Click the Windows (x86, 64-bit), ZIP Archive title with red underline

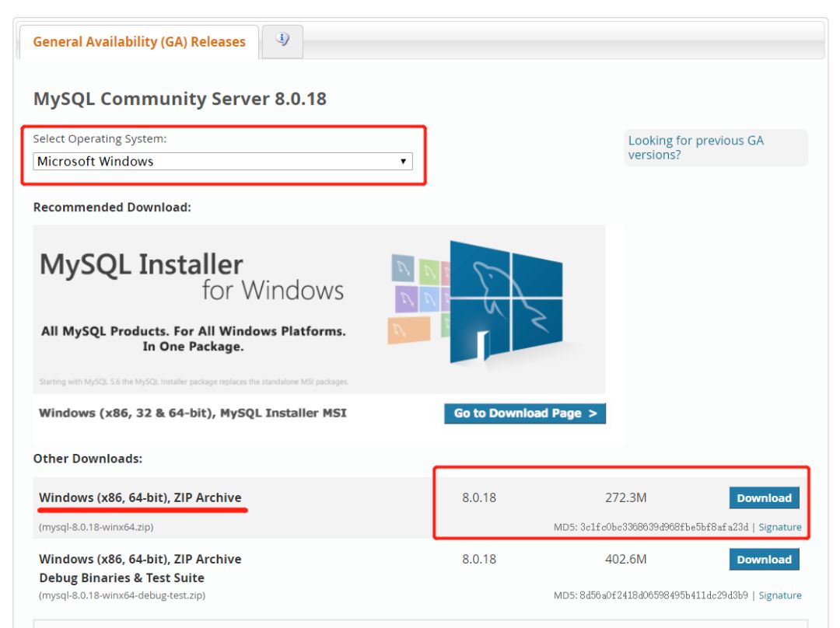click(x=140, y=497)
